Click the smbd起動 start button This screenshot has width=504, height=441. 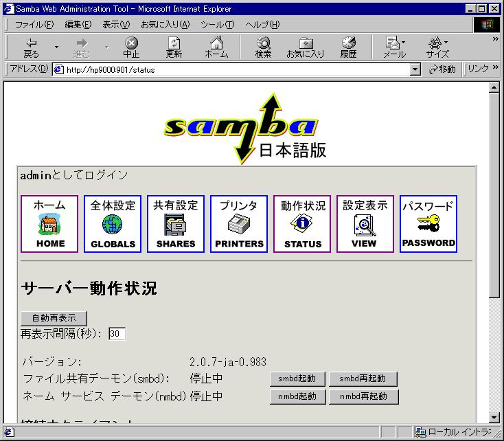[297, 378]
